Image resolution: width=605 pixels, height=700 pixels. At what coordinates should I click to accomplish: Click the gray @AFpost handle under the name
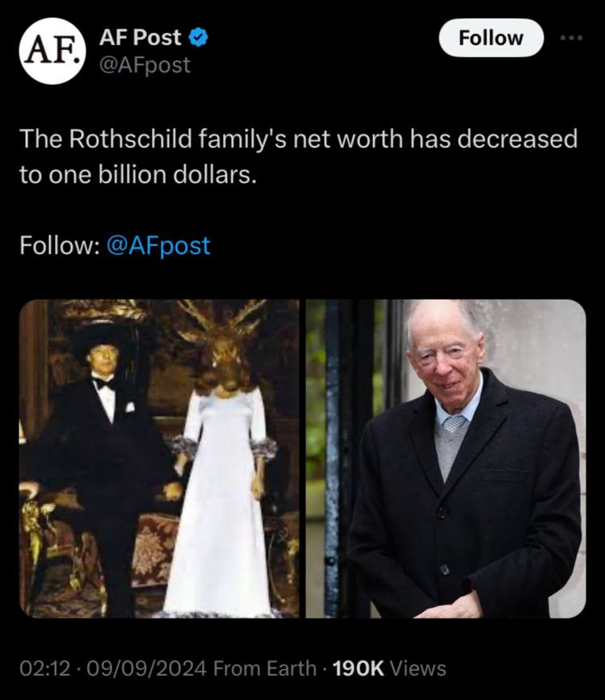[144, 65]
